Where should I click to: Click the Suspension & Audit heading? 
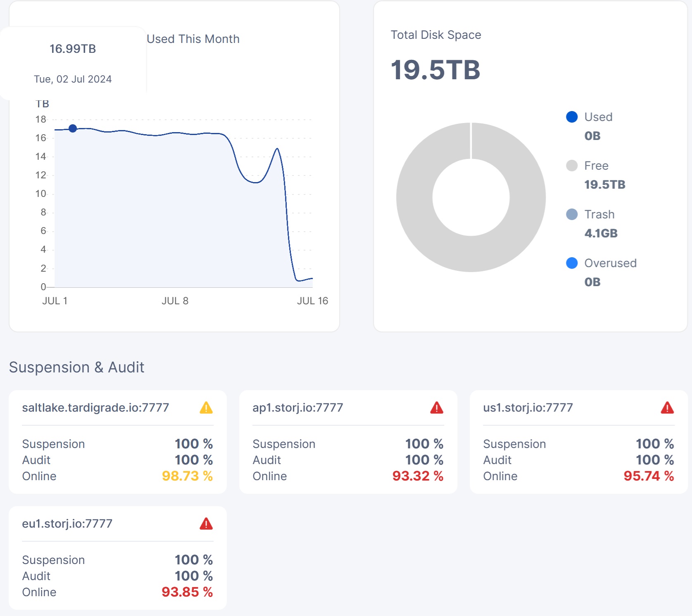[76, 367]
